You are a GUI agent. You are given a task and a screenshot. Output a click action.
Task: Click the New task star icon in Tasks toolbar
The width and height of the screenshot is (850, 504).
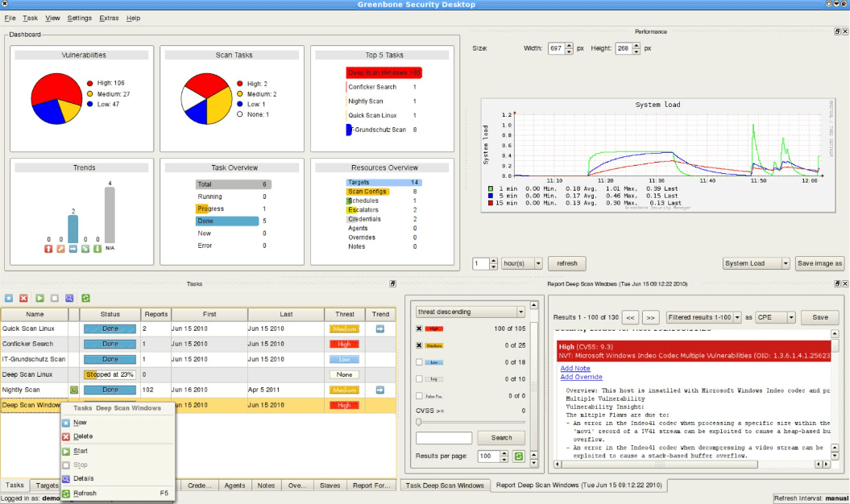[9, 298]
